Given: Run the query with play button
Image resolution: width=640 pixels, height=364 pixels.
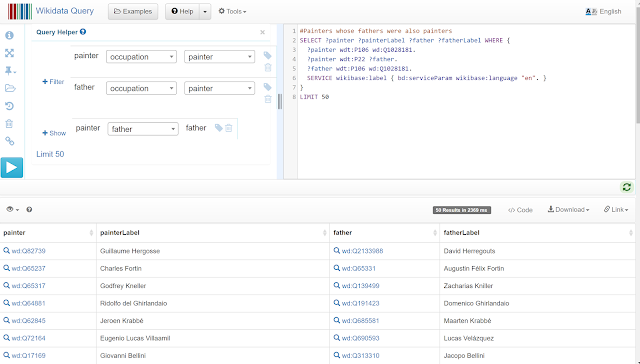Looking at the screenshot, I should pos(12,167).
